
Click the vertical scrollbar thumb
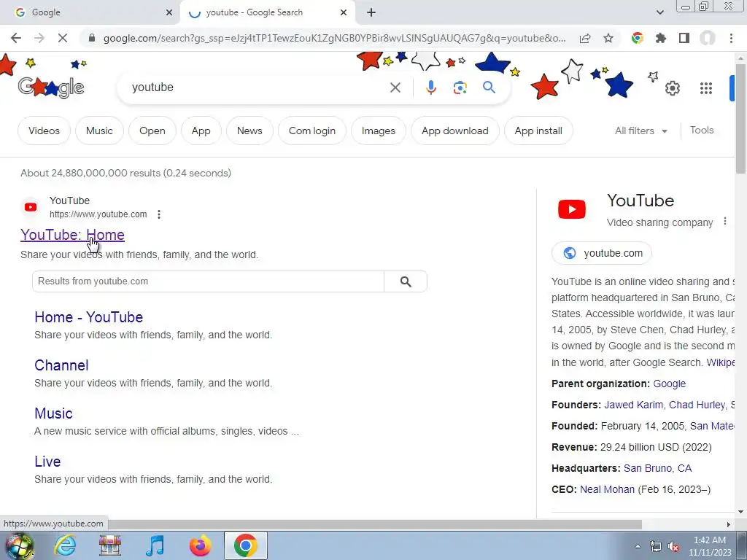click(x=741, y=119)
